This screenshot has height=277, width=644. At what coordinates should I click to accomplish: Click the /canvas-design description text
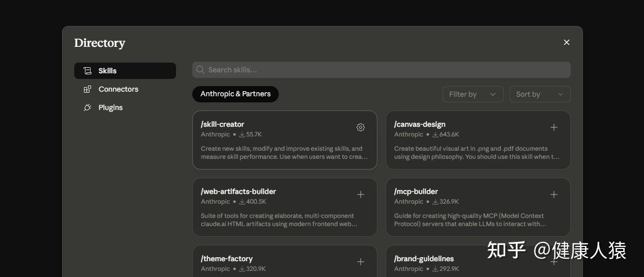click(x=477, y=153)
